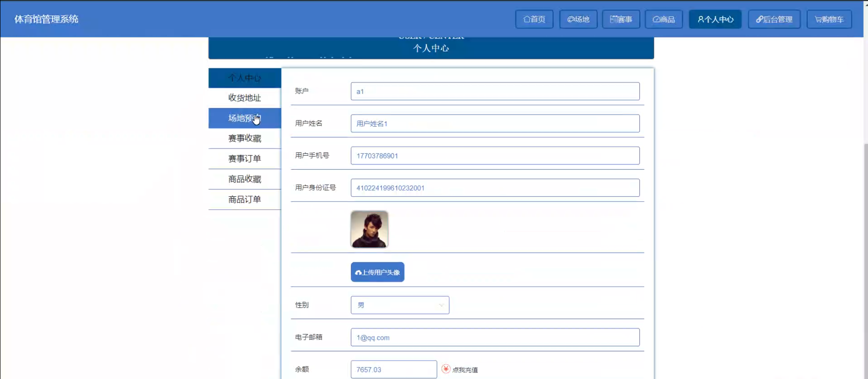Open 场地预约 sidebar item
Image resolution: width=868 pixels, height=379 pixels.
click(245, 118)
